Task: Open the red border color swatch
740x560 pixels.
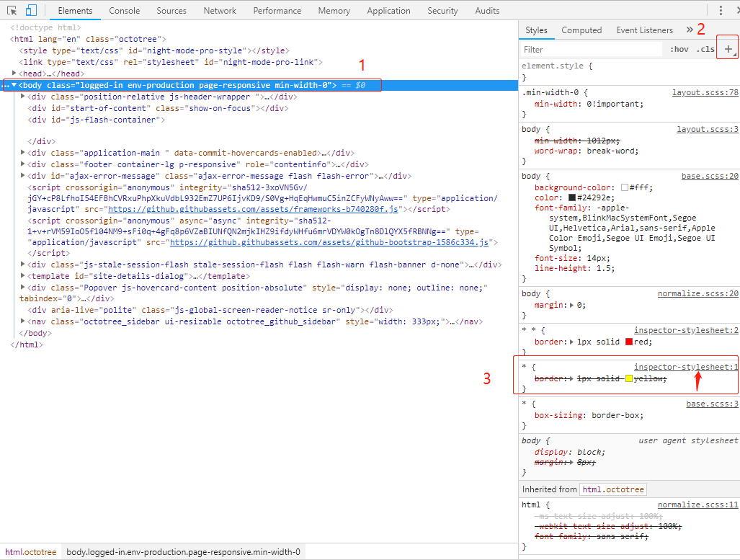Action: coord(629,342)
